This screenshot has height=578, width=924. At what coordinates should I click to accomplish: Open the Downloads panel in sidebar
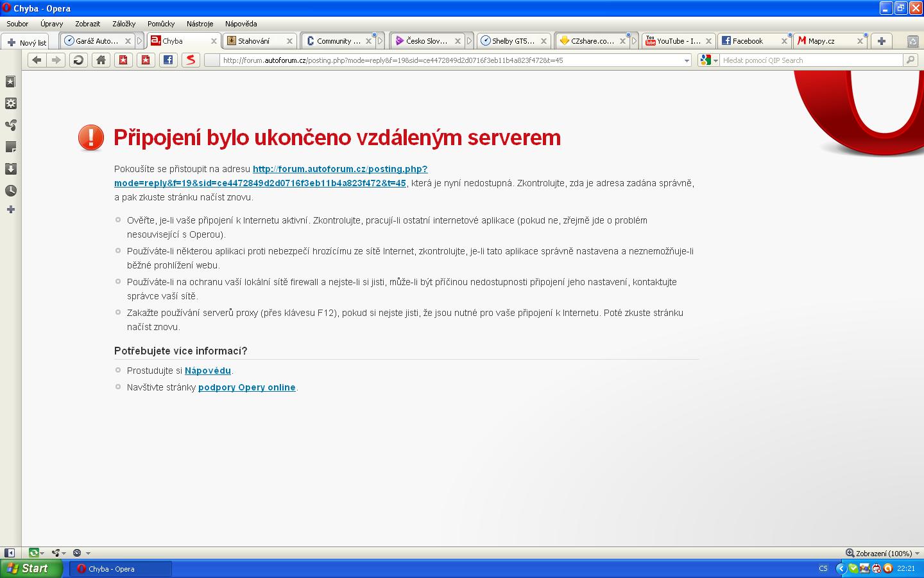click(10, 169)
